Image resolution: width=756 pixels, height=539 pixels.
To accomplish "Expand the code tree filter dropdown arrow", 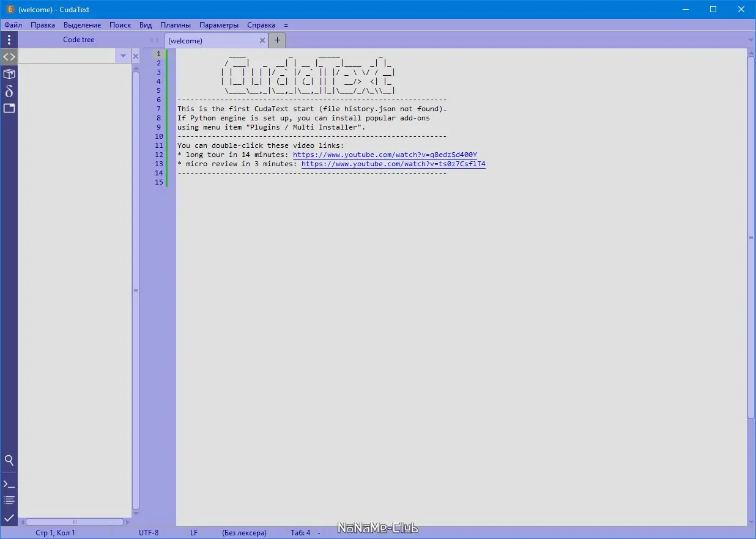I will tap(123, 56).
